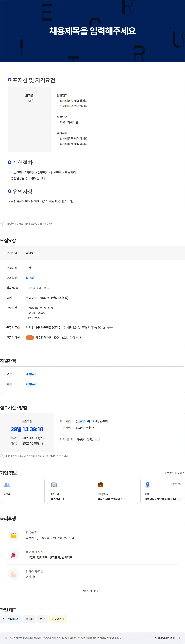Click the info icon beside 마감일은 기업의 사정으로

coord(2,456)
